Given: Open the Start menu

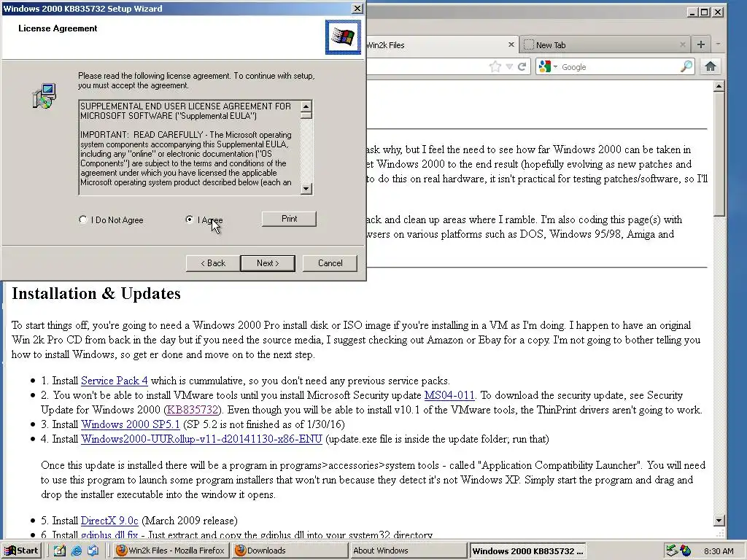Looking at the screenshot, I should 21,551.
